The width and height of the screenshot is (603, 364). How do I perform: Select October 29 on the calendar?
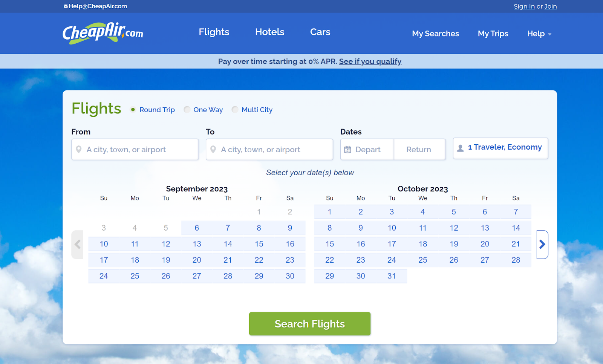click(x=330, y=276)
